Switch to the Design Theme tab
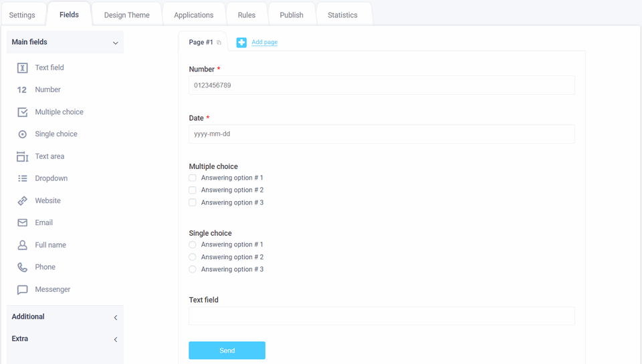Image resolution: width=642 pixels, height=364 pixels. coord(126,15)
